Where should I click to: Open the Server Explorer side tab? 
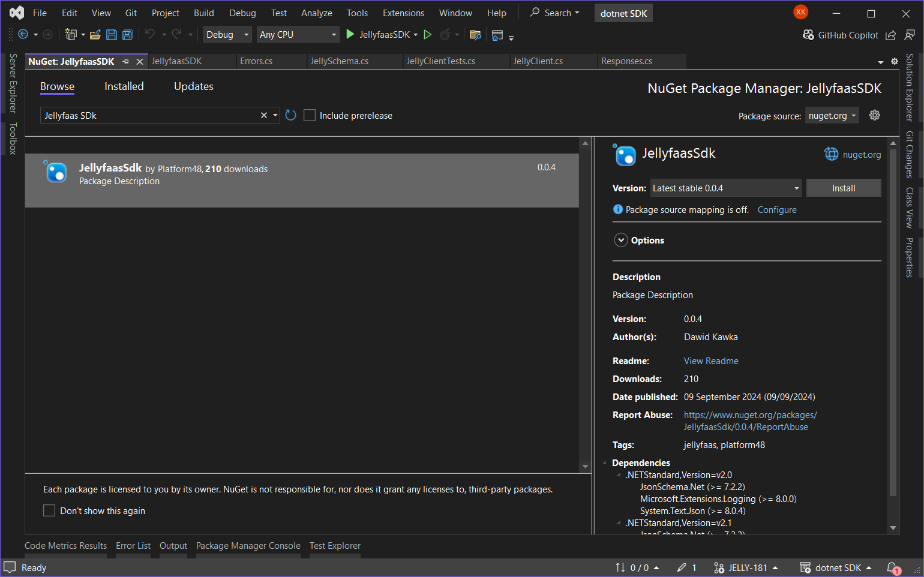(13, 83)
